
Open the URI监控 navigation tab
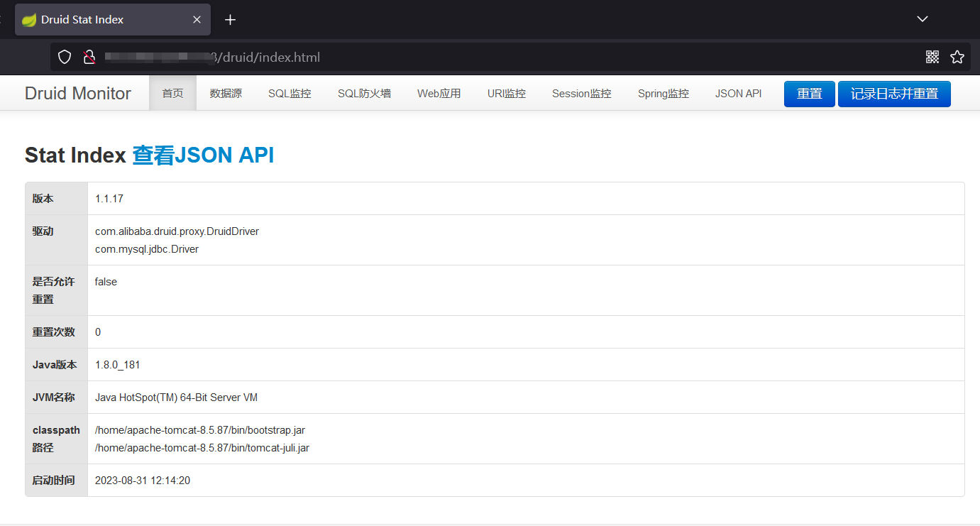click(507, 93)
